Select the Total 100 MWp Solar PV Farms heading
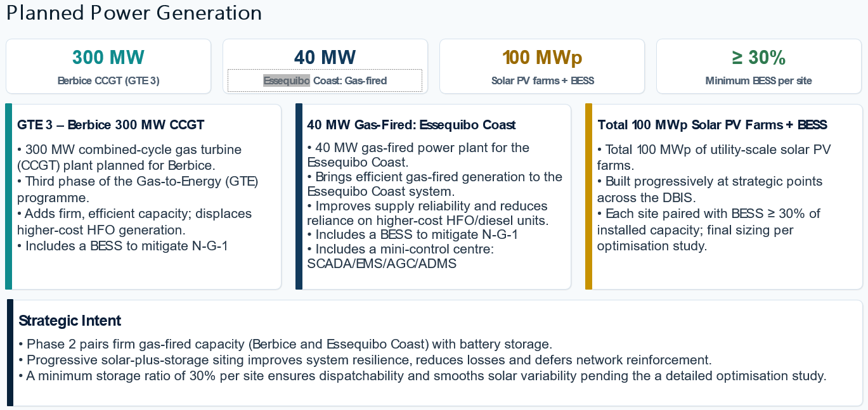This screenshot has height=410, width=868. pos(713,125)
